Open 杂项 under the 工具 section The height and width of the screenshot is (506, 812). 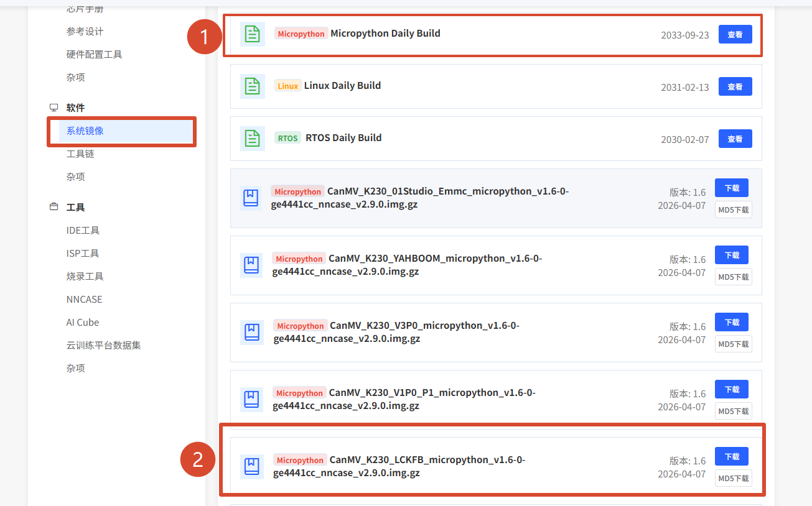[76, 369]
